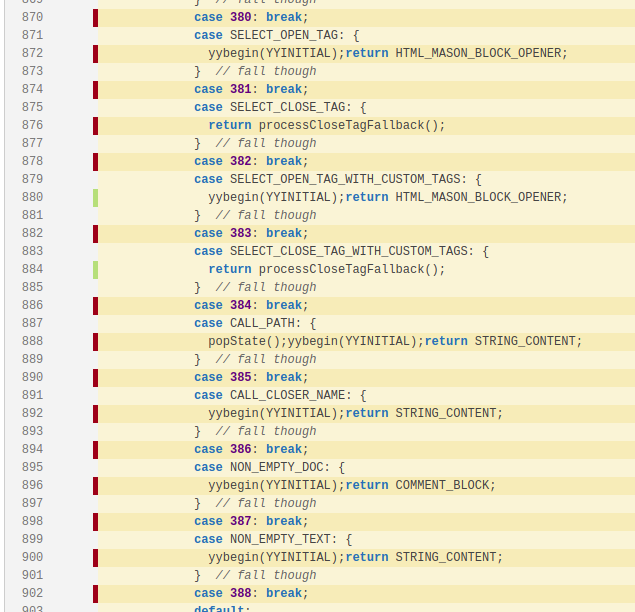Click line number 888
Image resolution: width=635 pixels, height=612 pixels.
[32, 341]
